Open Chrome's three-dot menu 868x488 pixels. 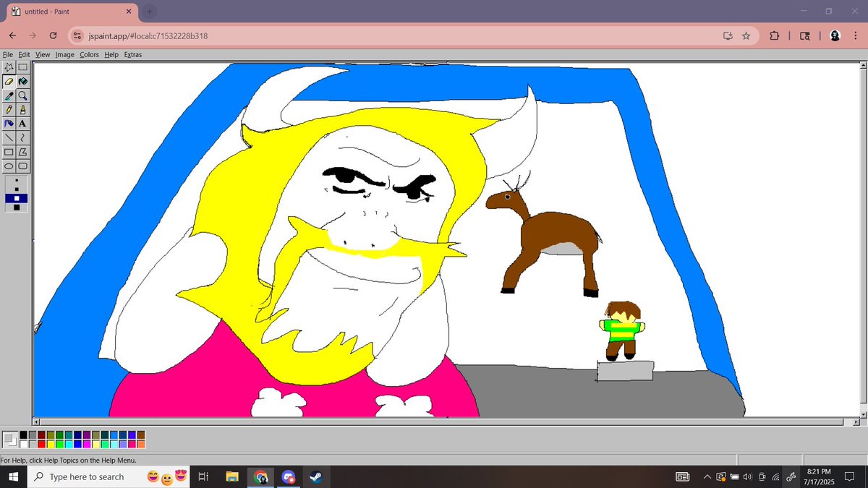(855, 35)
